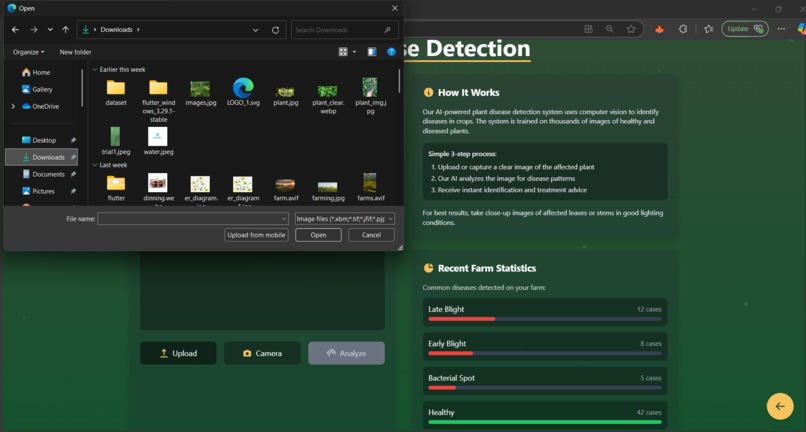Select the plant.jpg file

tap(286, 94)
